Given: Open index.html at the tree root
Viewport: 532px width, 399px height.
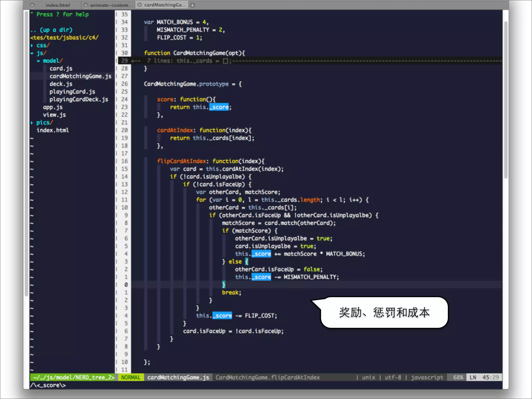Looking at the screenshot, I should point(53,130).
